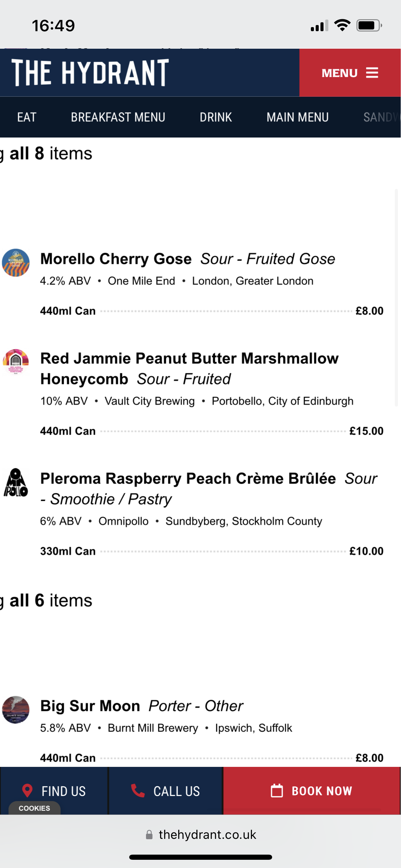Switch to the BREAKFAST MENU tab
This screenshot has width=401, height=868.
click(x=118, y=117)
